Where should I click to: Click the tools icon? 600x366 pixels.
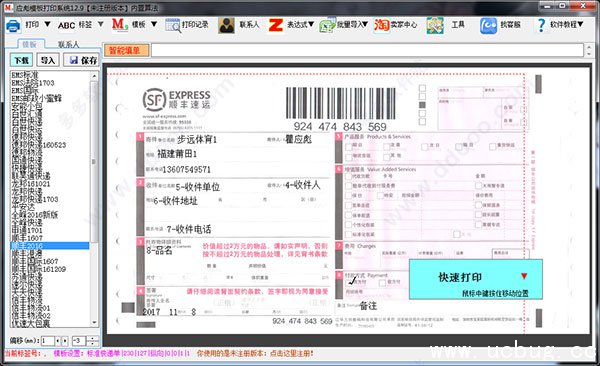435,25
